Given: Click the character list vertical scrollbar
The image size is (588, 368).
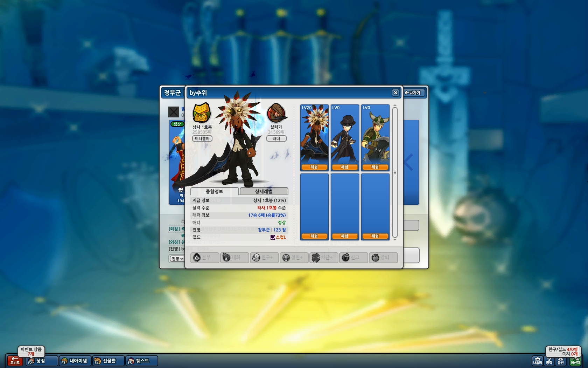Looking at the screenshot, I should 395,172.
